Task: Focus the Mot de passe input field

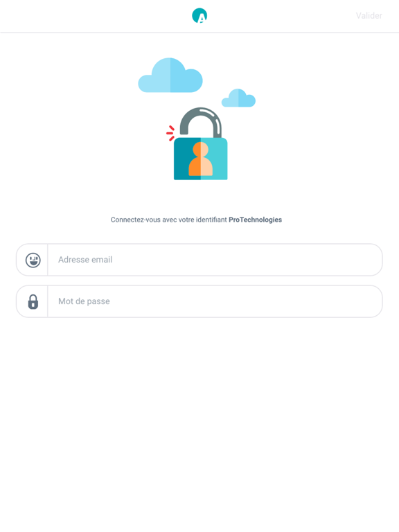Action: [215, 301]
